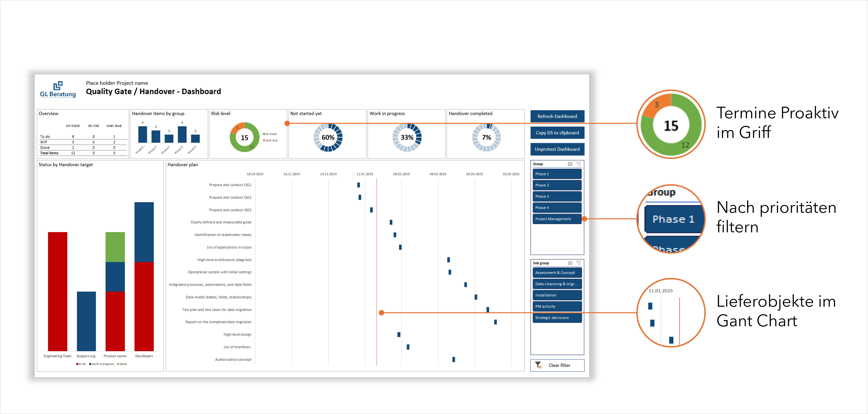Select Phase 3 in Group slicer
This screenshot has height=414, width=868.
point(557,197)
